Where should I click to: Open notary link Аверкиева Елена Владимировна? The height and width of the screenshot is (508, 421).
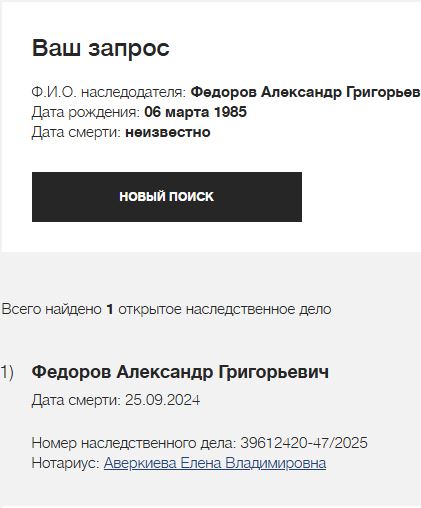coord(215,463)
